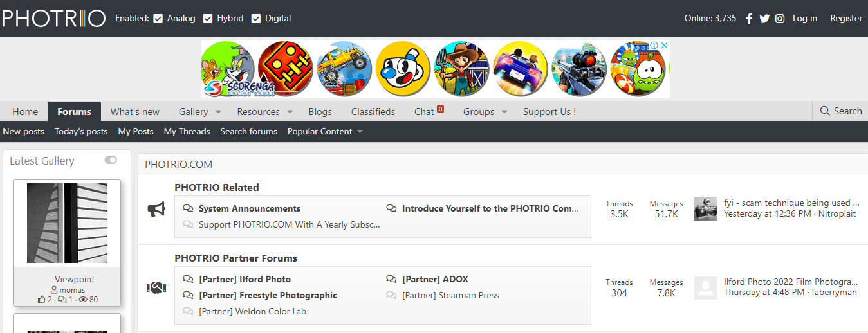Click the megaphone icon beside PHOTRIO Related
Viewport: 868px width, 333px height.
click(x=156, y=210)
